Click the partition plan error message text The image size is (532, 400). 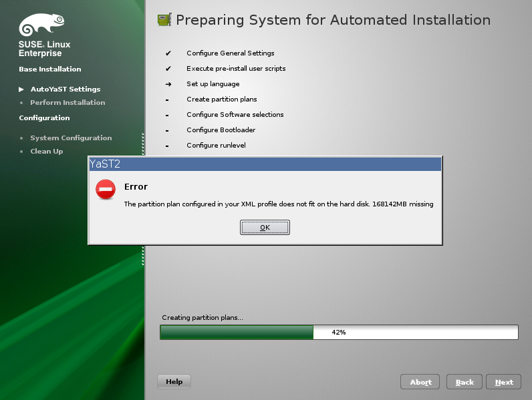click(279, 204)
